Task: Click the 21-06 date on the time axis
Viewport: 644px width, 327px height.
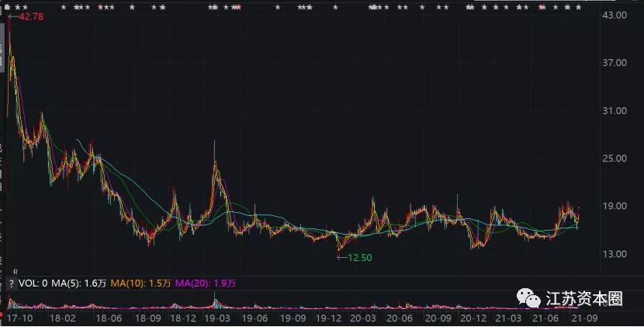Action: [545, 318]
